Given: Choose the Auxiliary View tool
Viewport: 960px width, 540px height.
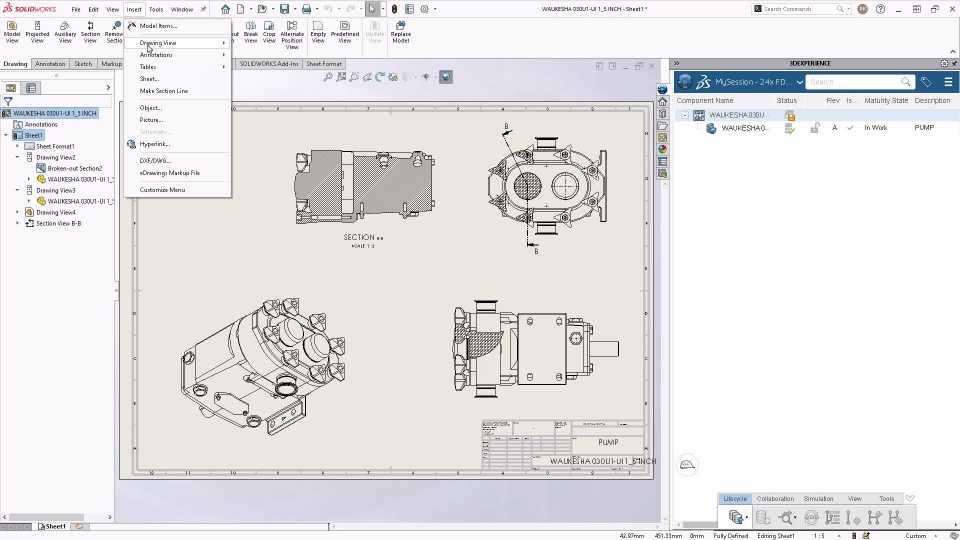Looking at the screenshot, I should pos(65,32).
